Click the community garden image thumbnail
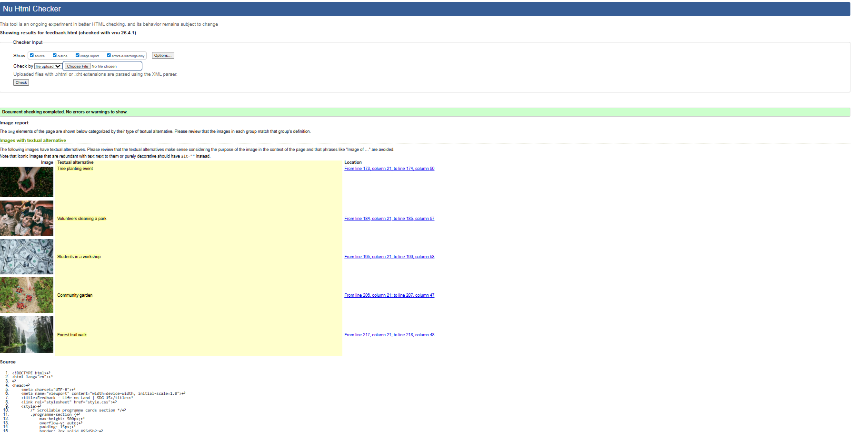This screenshot has height=432, width=868. click(27, 295)
